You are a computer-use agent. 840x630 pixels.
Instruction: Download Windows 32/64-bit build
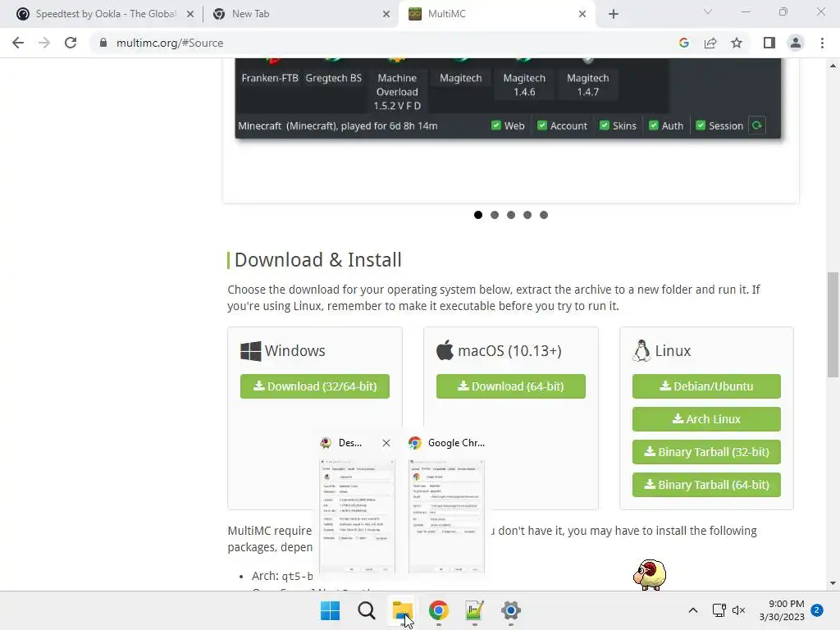pyautogui.click(x=315, y=386)
